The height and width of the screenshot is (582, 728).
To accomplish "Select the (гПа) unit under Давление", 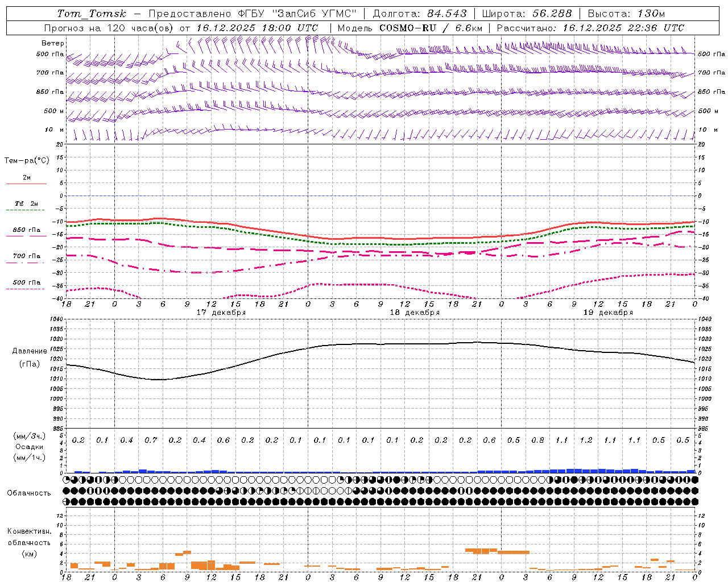I will tap(30, 364).
